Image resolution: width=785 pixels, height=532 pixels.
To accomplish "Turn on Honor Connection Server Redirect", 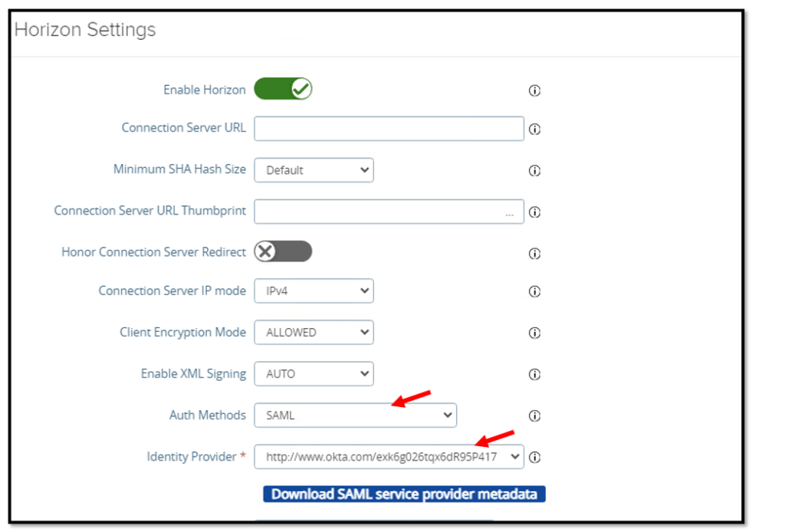I will (x=283, y=251).
